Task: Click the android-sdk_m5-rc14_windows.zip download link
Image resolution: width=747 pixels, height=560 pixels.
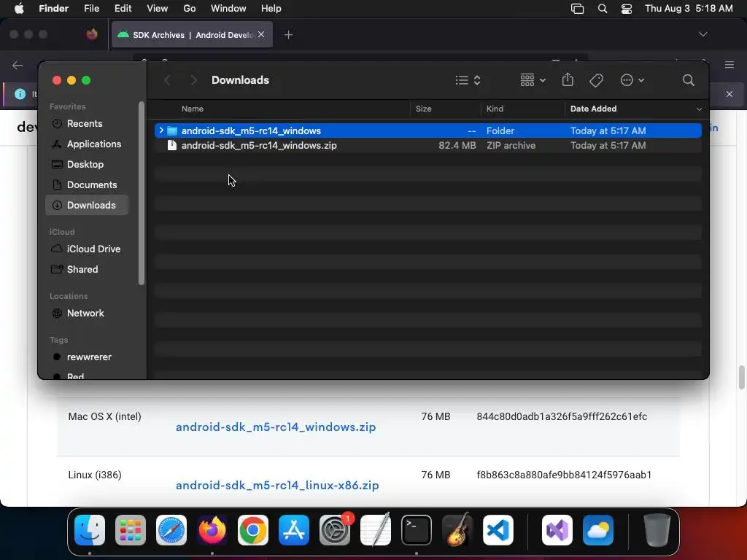Action: [x=276, y=427]
